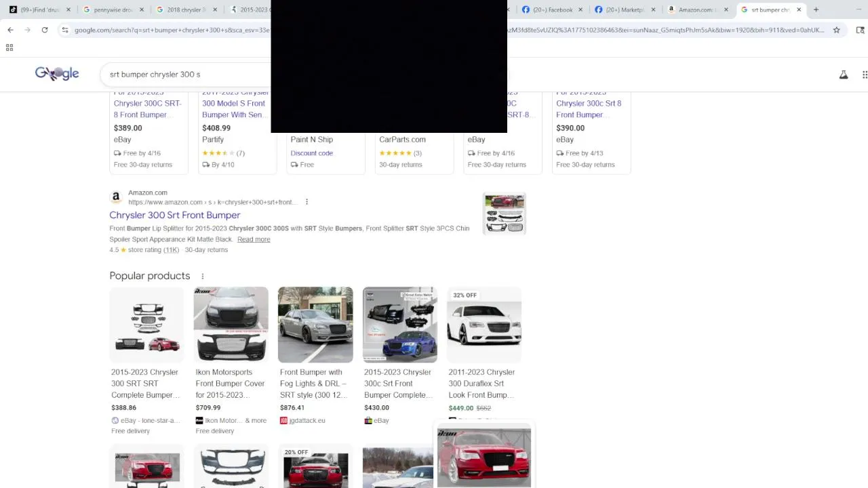This screenshot has height=488, width=868.
Task: Click 'Ikon Motorsports Front Bumper Cover' title
Action: (x=230, y=384)
